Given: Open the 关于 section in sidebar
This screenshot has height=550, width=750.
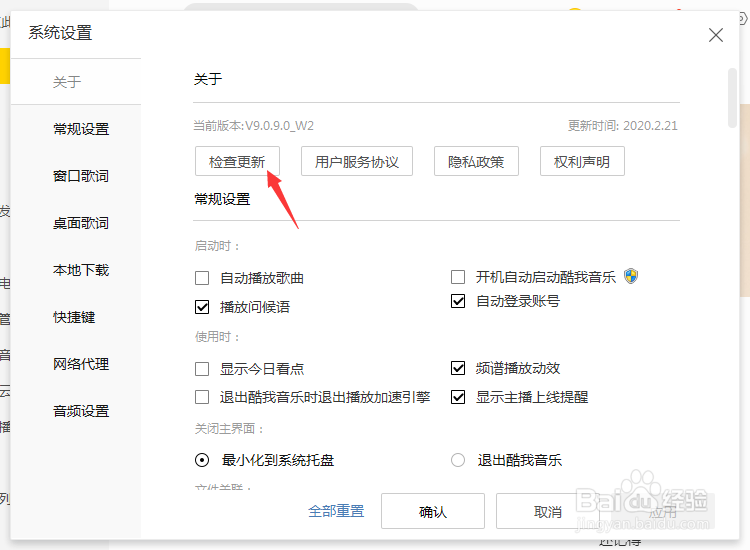Looking at the screenshot, I should pyautogui.click(x=67, y=82).
